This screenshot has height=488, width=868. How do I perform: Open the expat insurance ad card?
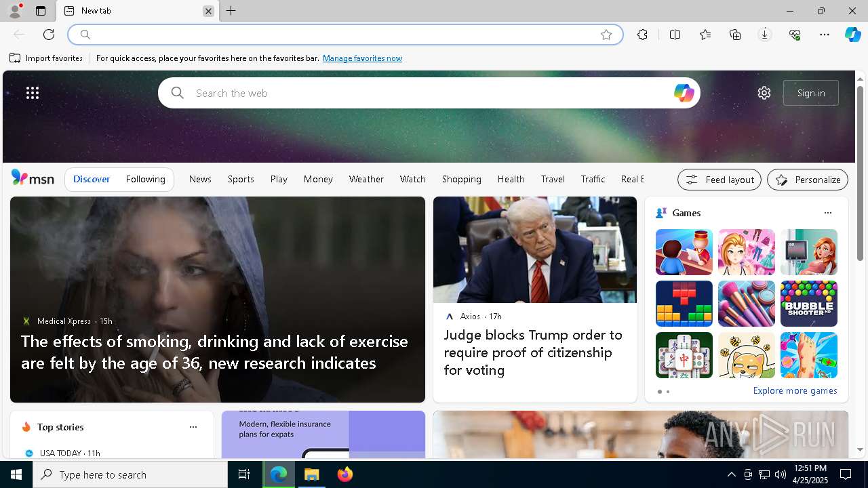[x=323, y=434]
